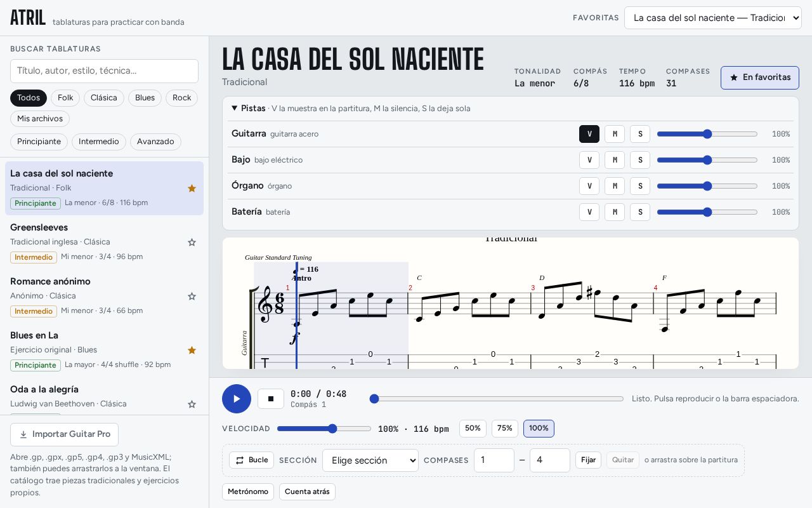Click the En favoritas star button

759,77
